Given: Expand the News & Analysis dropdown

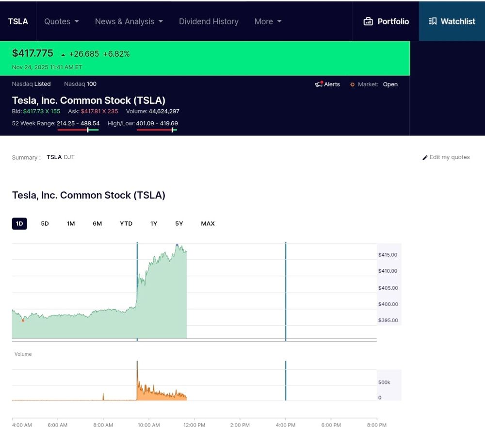Looking at the screenshot, I should (129, 21).
